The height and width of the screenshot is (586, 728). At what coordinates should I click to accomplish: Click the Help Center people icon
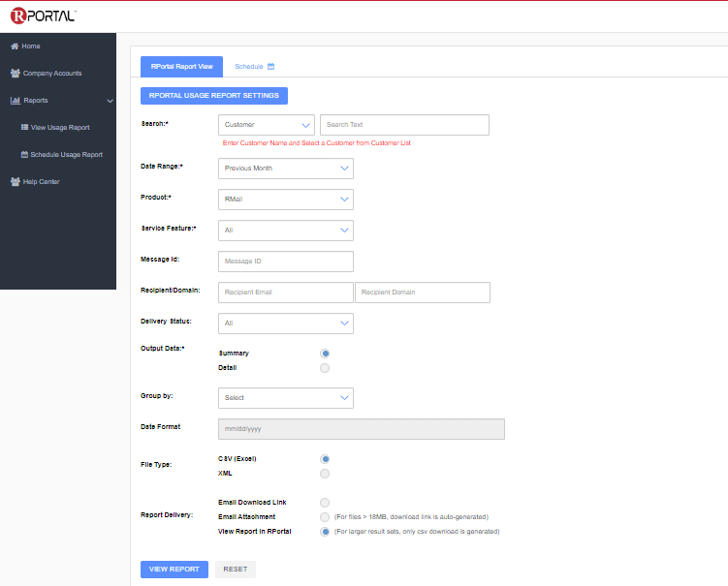click(16, 182)
